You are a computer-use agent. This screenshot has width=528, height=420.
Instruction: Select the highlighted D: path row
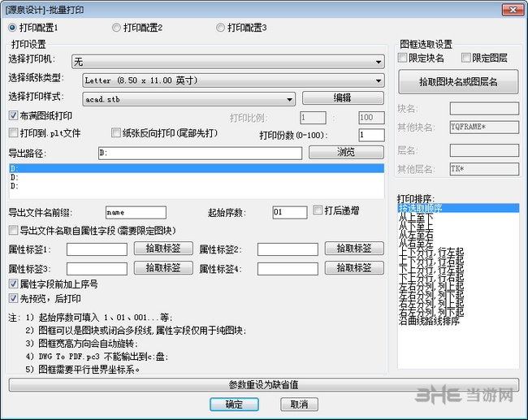tap(197, 168)
